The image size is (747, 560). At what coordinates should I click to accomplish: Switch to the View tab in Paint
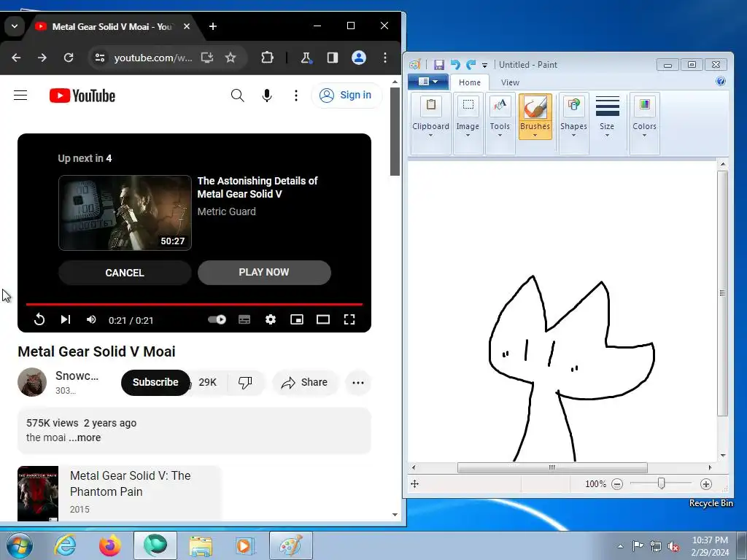tap(510, 82)
